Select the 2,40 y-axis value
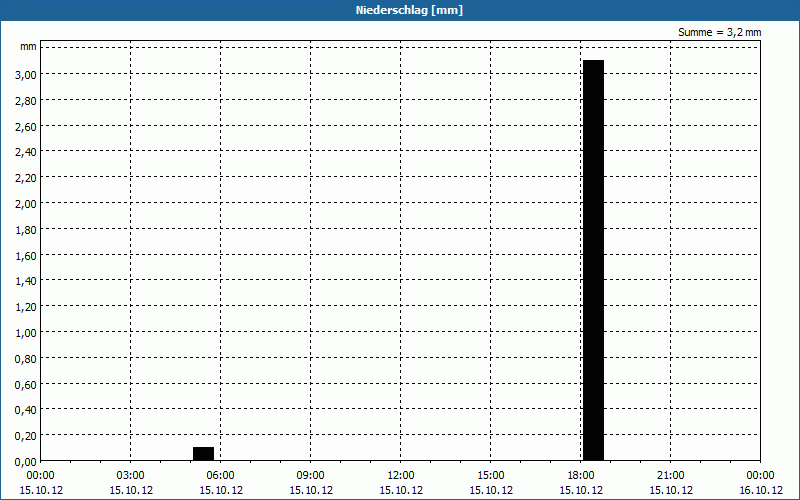 [26, 152]
